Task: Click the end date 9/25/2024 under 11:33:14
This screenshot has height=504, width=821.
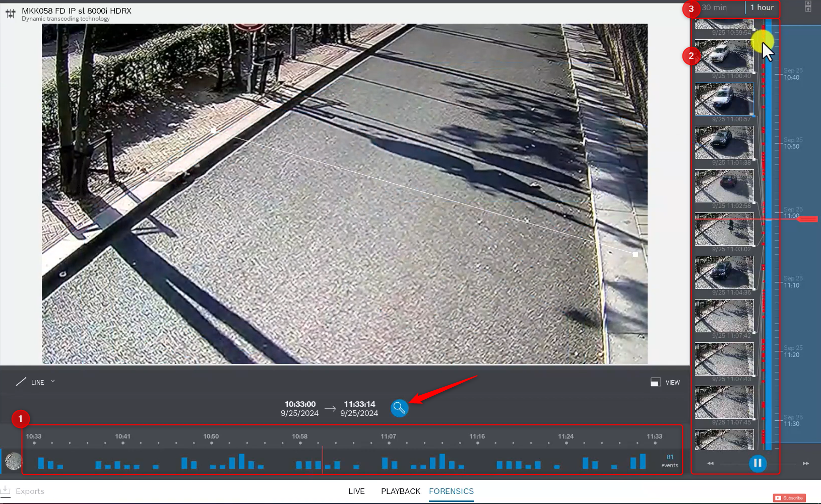Action: tap(359, 413)
